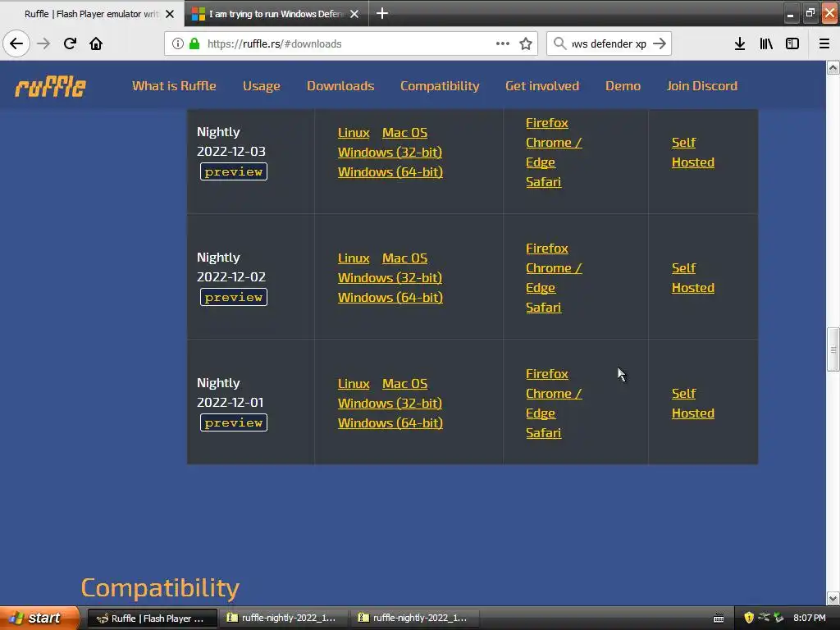Download Windows (32-bit) for 2022-12-03

pos(390,152)
